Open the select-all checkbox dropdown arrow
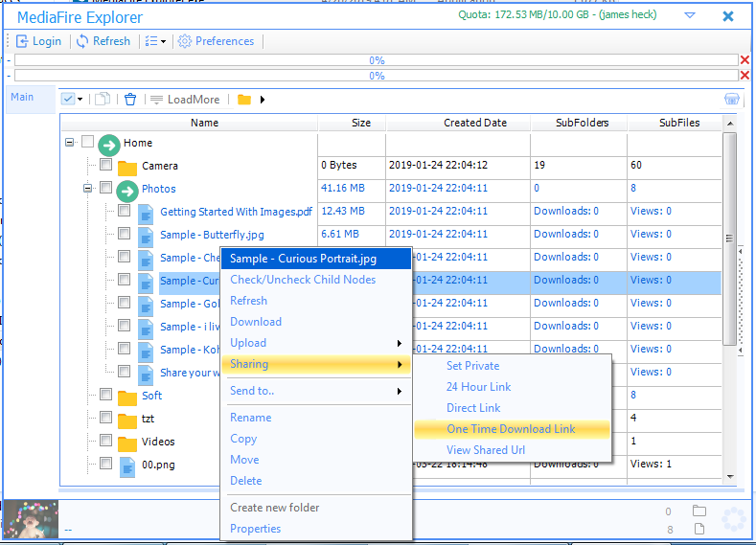This screenshot has height=545, width=756. click(80, 100)
